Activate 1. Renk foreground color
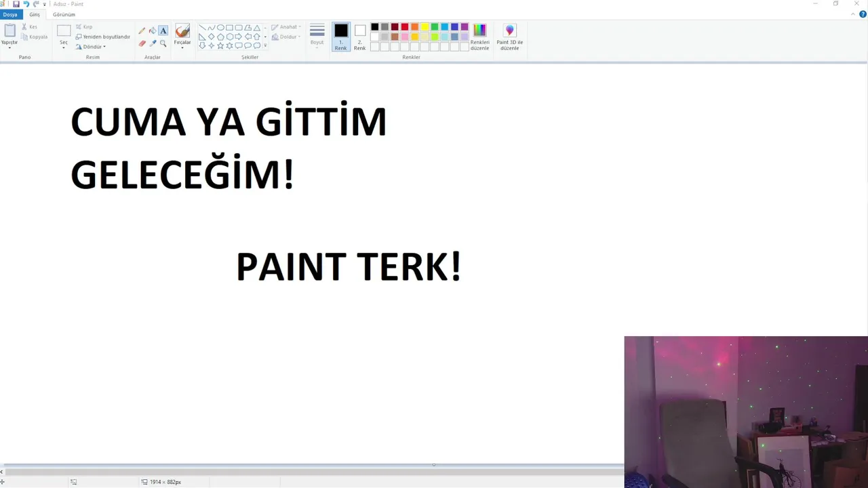This screenshot has height=488, width=868. click(x=340, y=37)
